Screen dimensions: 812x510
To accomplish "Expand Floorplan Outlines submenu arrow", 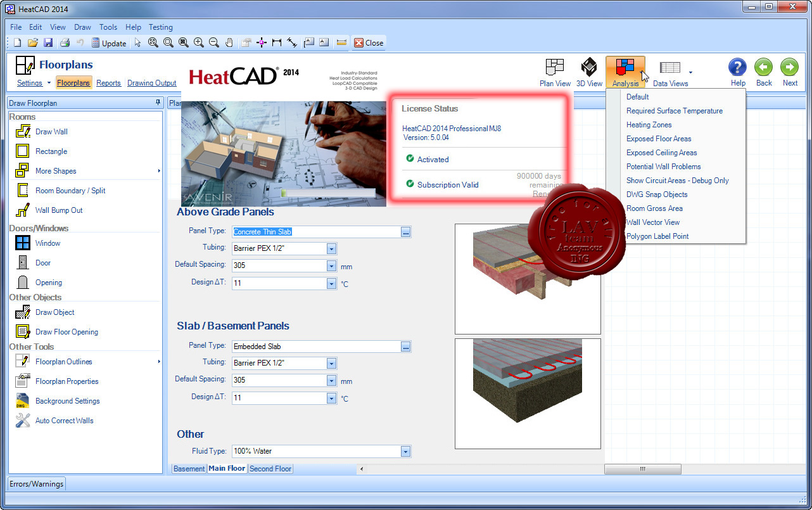I will point(159,362).
